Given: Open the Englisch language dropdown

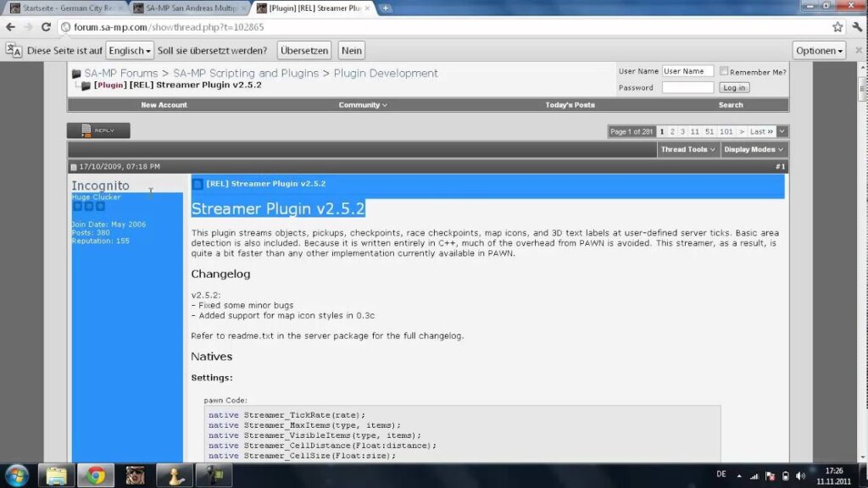Looking at the screenshot, I should coord(130,50).
